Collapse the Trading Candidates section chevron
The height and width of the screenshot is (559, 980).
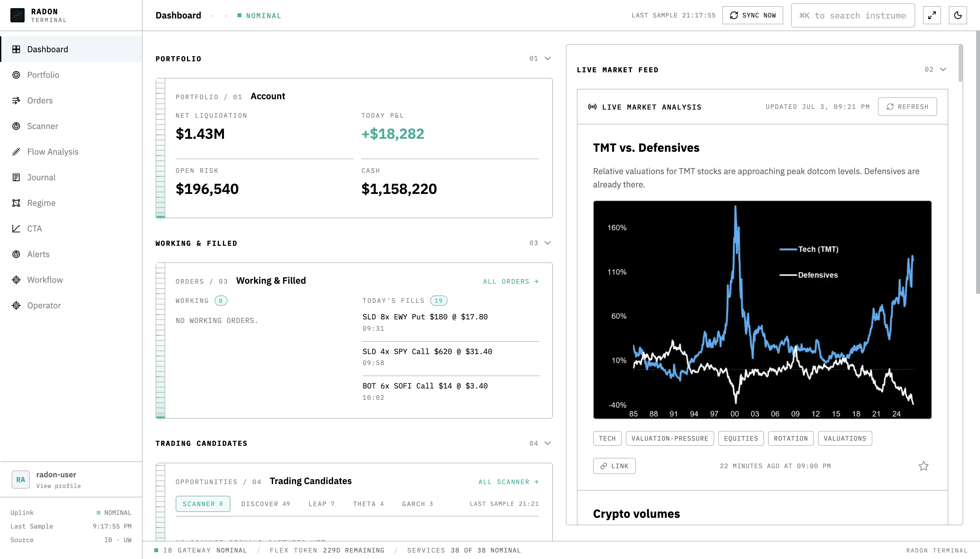point(548,443)
